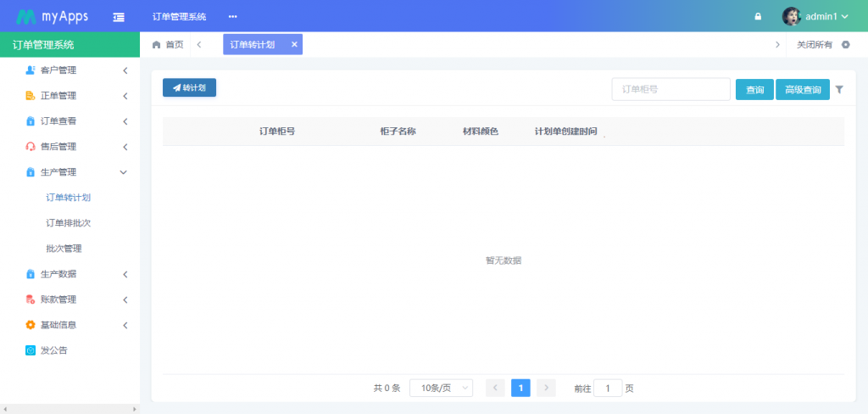Click the filter funnel icon
This screenshot has height=414, width=868.
[839, 89]
